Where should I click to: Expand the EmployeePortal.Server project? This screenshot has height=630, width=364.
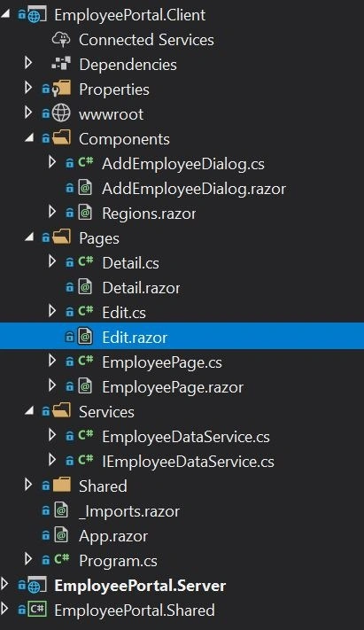[x=4, y=584]
